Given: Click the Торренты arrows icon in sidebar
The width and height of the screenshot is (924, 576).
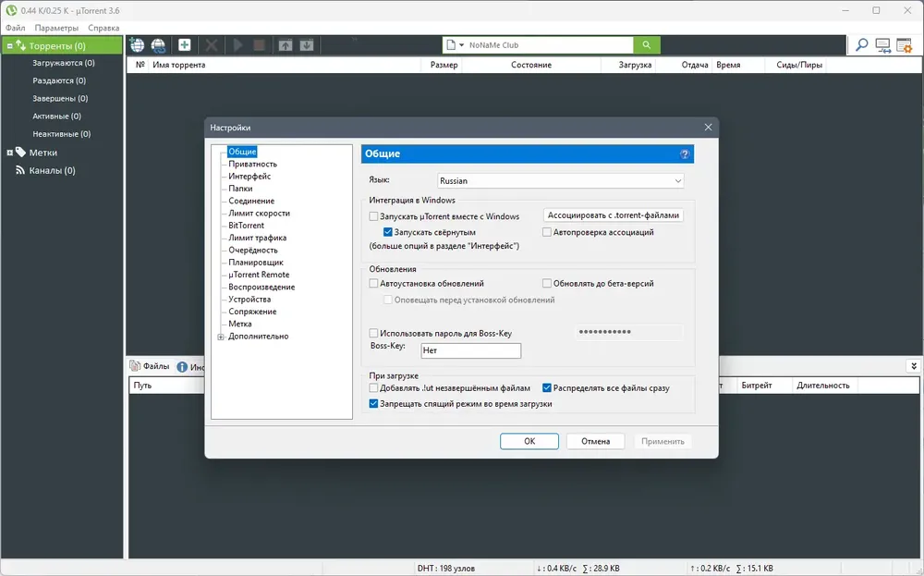Looking at the screenshot, I should [x=20, y=45].
